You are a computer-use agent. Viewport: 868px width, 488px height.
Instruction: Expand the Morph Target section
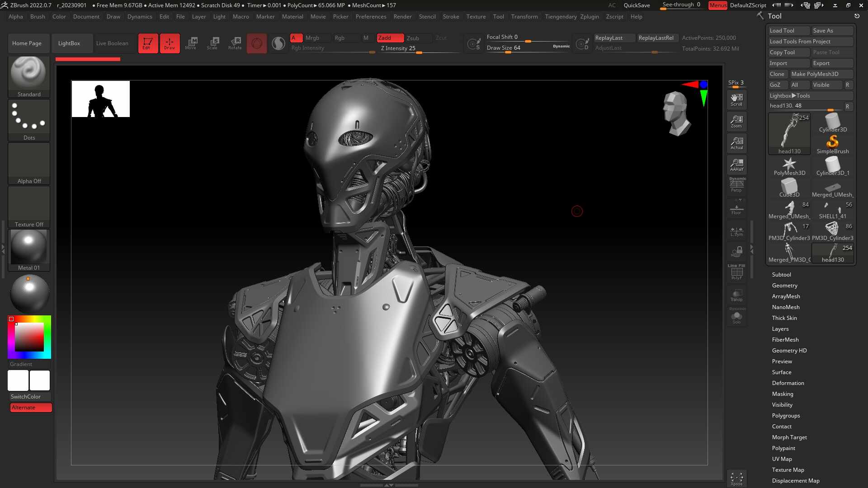pos(789,437)
